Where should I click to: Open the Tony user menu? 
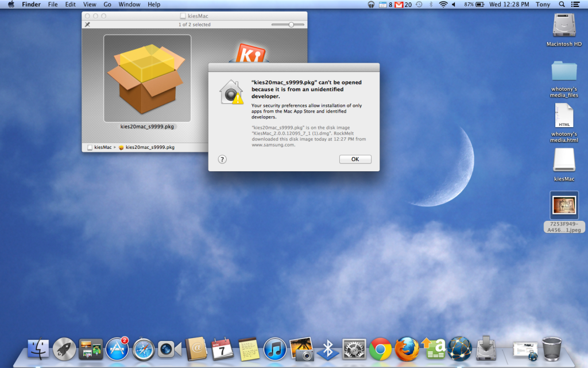(x=543, y=5)
